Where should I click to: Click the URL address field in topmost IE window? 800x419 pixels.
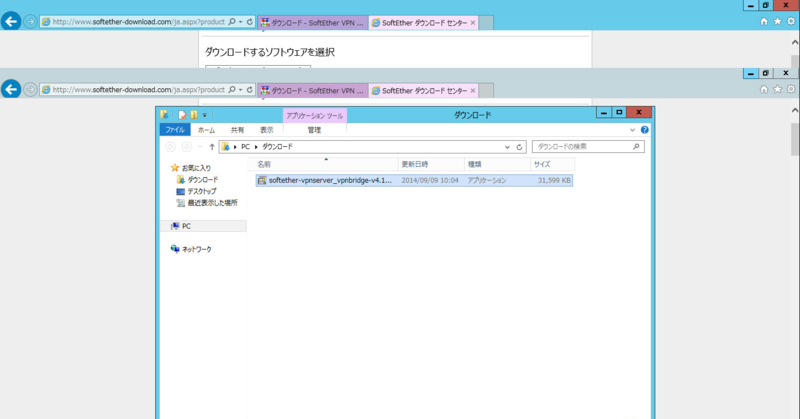click(138, 22)
